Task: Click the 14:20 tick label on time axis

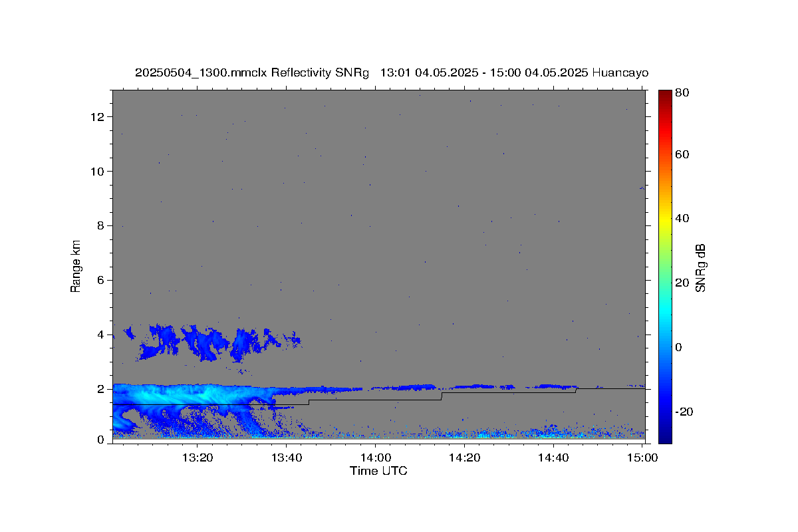Action: pos(464,458)
